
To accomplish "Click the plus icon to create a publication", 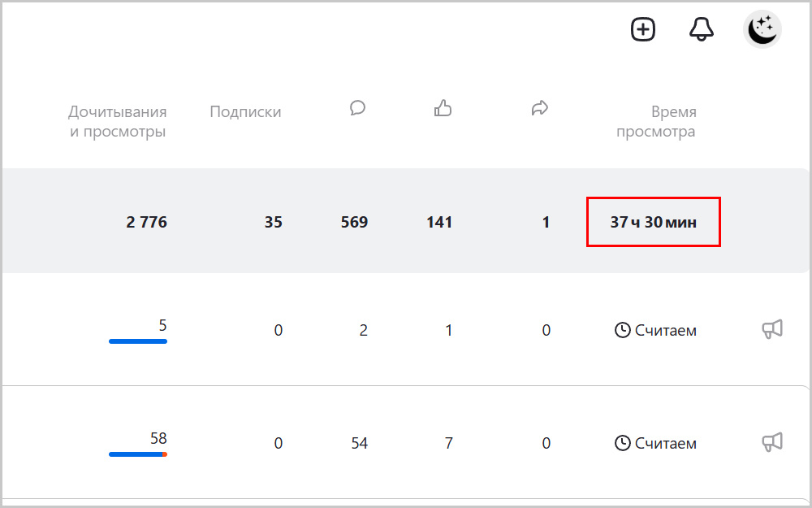I will pyautogui.click(x=643, y=30).
